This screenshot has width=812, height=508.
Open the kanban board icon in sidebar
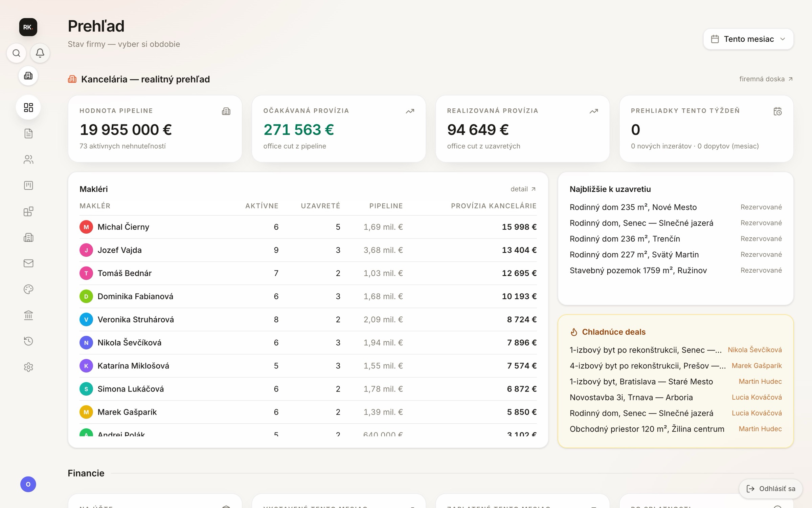point(28,185)
